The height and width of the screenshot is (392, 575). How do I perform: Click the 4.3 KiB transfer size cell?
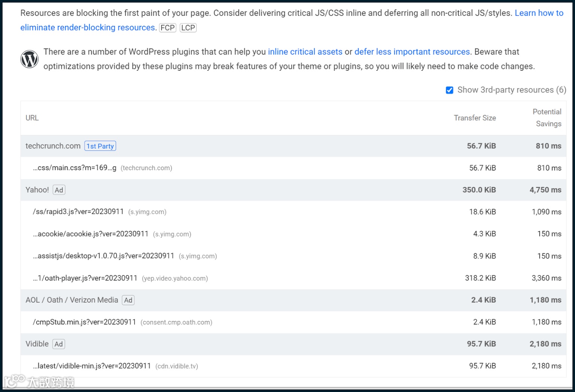click(x=484, y=234)
